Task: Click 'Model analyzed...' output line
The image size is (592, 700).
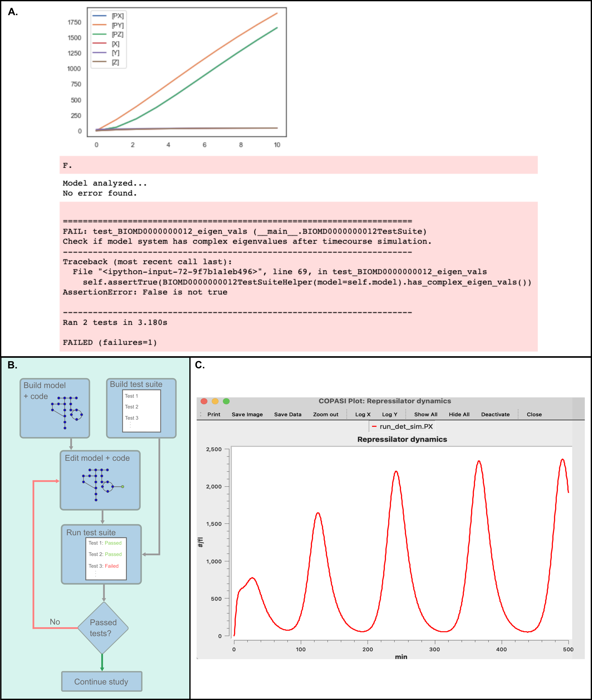Action: (105, 183)
